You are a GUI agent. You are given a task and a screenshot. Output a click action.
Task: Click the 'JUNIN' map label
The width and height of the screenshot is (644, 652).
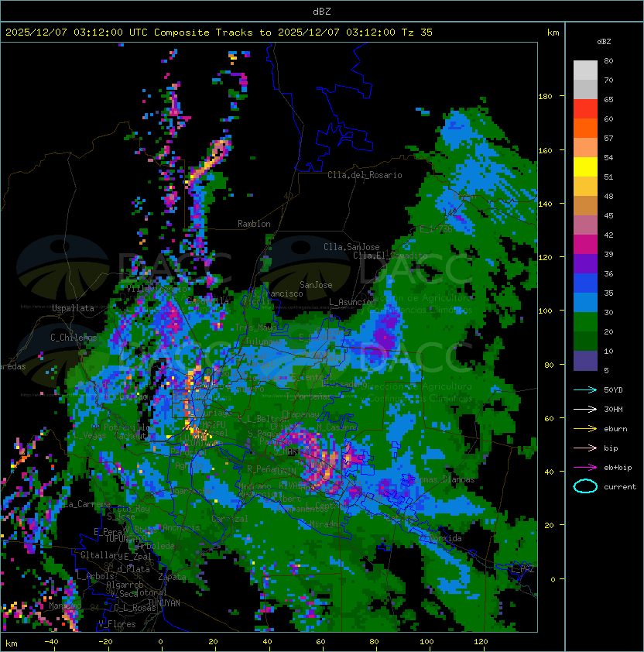pos(284,471)
